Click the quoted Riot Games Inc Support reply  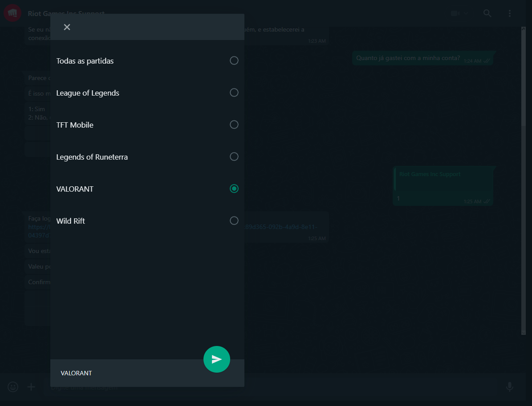[x=443, y=179]
